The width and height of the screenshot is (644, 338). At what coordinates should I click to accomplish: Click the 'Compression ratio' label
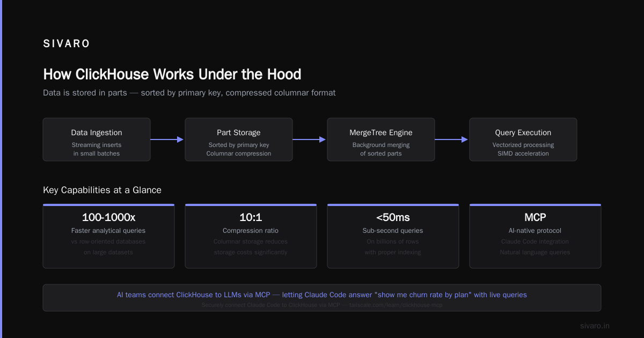point(251,231)
